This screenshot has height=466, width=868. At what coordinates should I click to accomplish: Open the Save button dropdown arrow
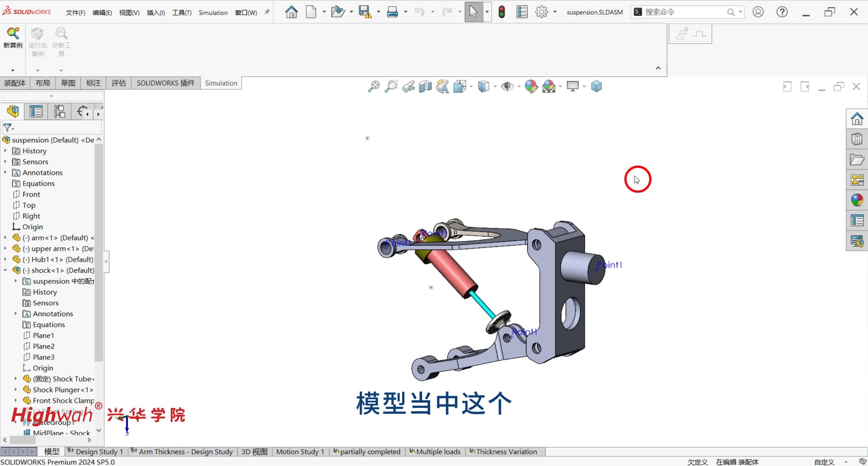pyautogui.click(x=378, y=12)
